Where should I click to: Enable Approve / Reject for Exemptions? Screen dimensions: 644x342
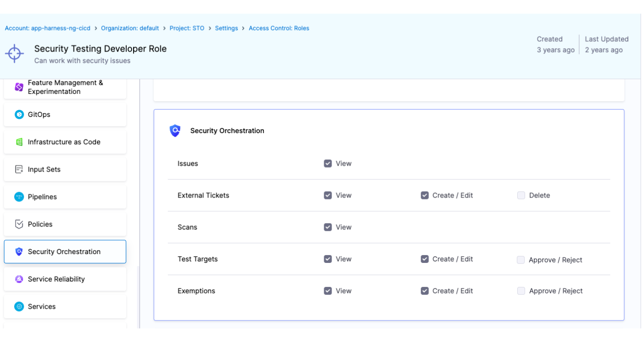[521, 291]
